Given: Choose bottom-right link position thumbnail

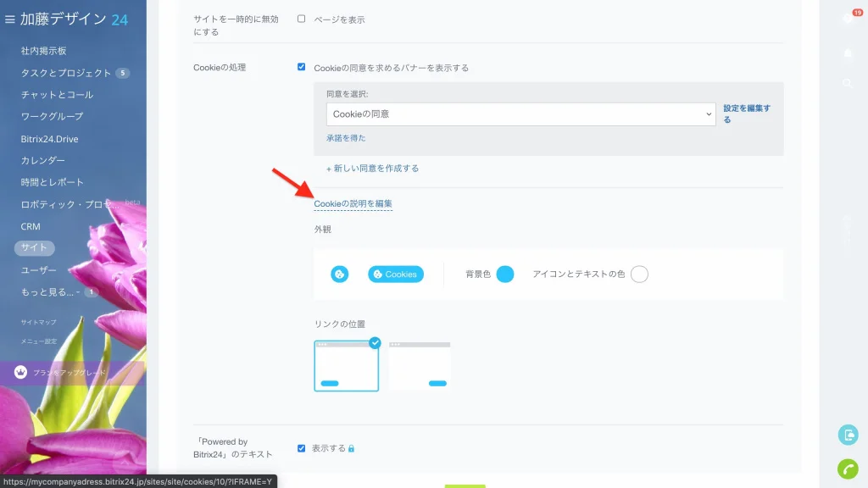Looking at the screenshot, I should (420, 366).
